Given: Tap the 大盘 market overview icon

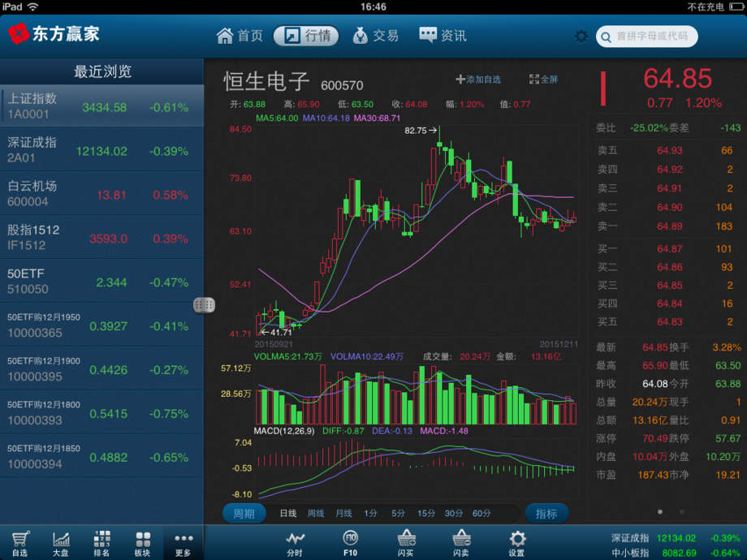Looking at the screenshot, I should click(x=61, y=541).
